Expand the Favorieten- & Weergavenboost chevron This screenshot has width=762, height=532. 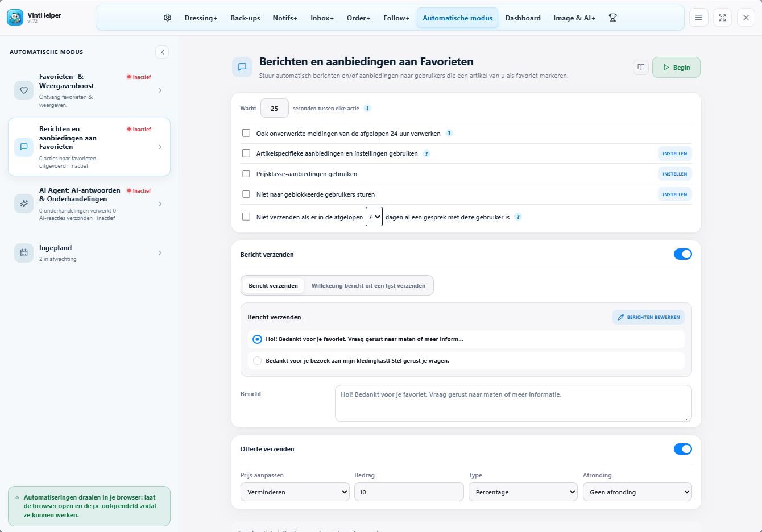[160, 90]
